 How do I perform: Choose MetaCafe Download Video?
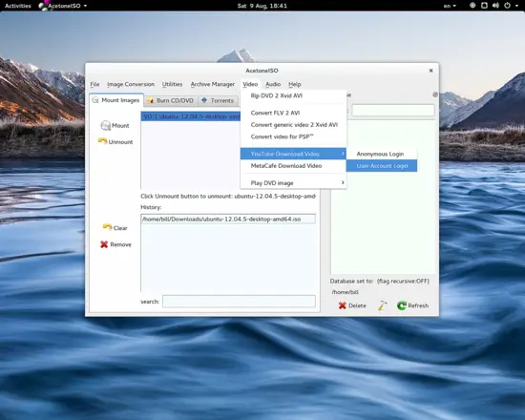(x=293, y=166)
